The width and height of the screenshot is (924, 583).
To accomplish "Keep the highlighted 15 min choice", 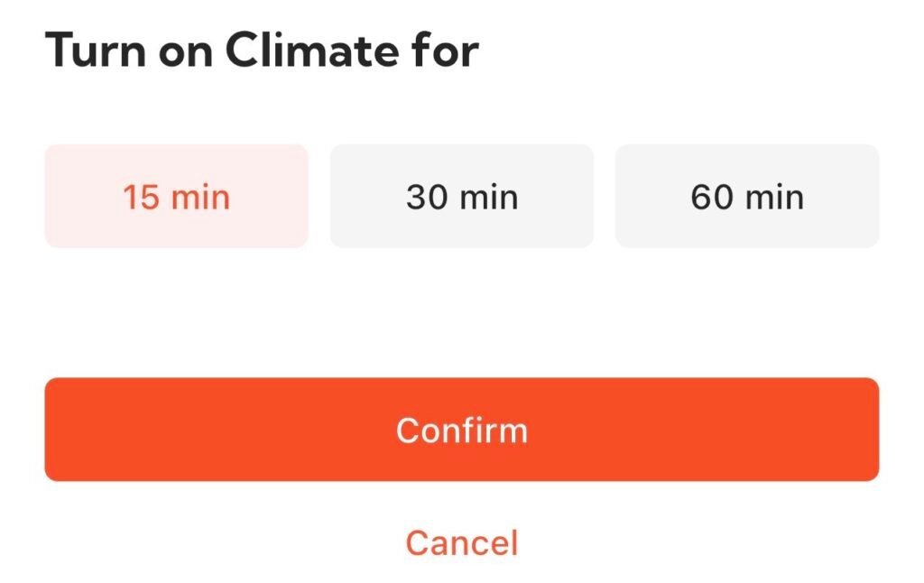I will 176,196.
